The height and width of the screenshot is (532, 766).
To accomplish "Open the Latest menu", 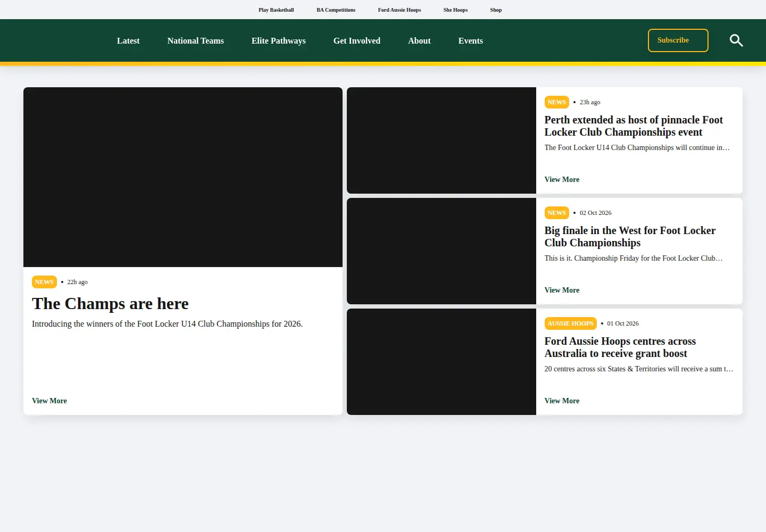I will [128, 41].
